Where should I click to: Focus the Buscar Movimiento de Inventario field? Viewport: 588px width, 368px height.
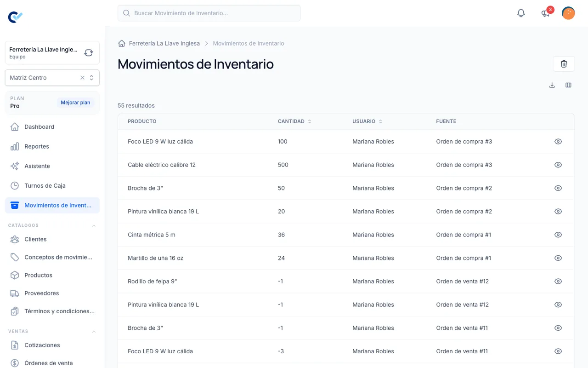coord(209,13)
